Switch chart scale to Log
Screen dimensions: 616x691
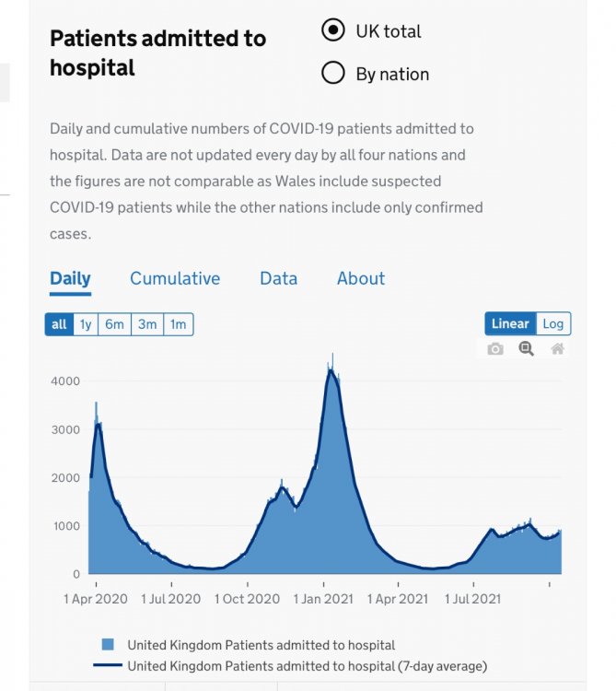coord(553,323)
